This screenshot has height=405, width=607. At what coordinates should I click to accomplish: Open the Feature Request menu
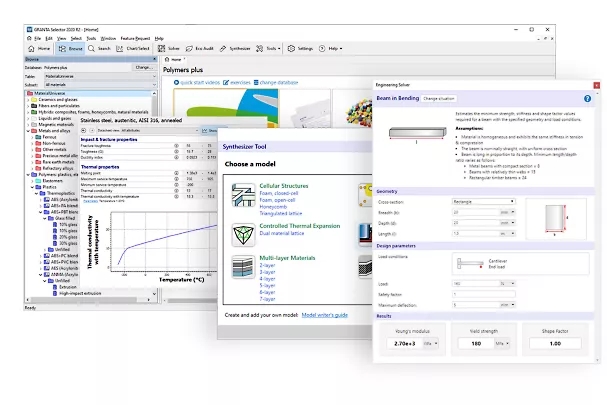(x=135, y=38)
